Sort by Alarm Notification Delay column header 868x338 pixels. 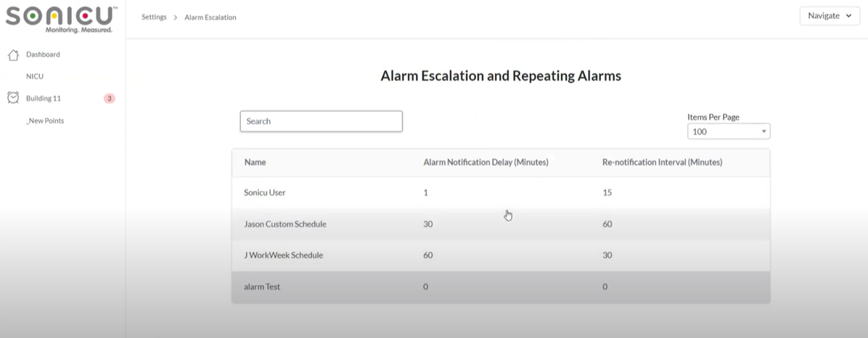coord(486,162)
